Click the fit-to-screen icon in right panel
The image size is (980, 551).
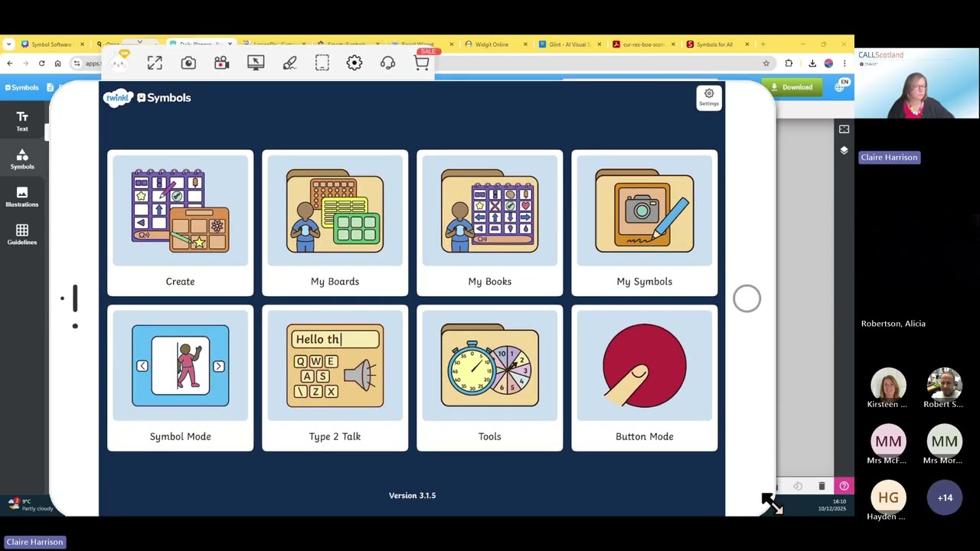844,129
